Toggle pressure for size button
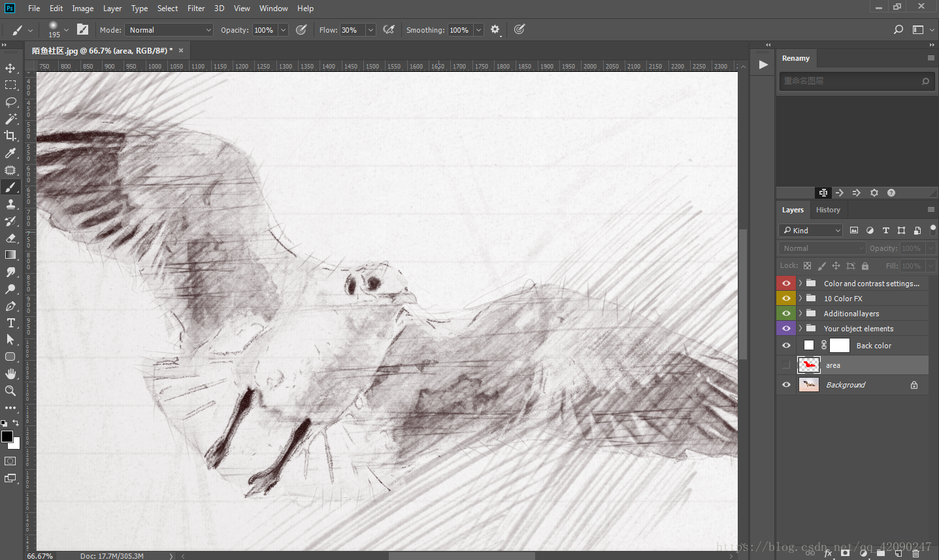 (x=519, y=29)
